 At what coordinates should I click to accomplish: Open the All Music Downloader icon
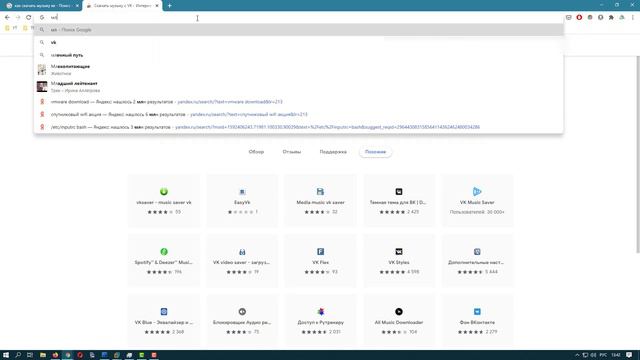tap(399, 311)
